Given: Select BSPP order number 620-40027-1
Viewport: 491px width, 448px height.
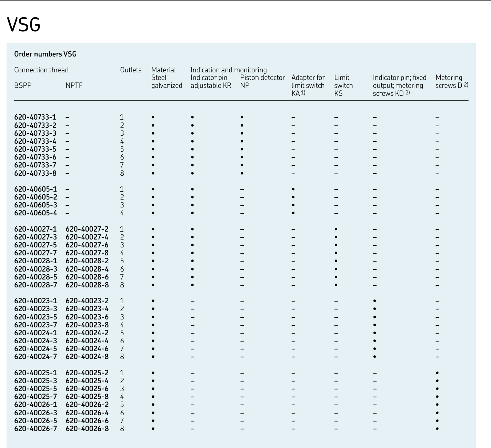Looking at the screenshot, I should pos(36,229).
